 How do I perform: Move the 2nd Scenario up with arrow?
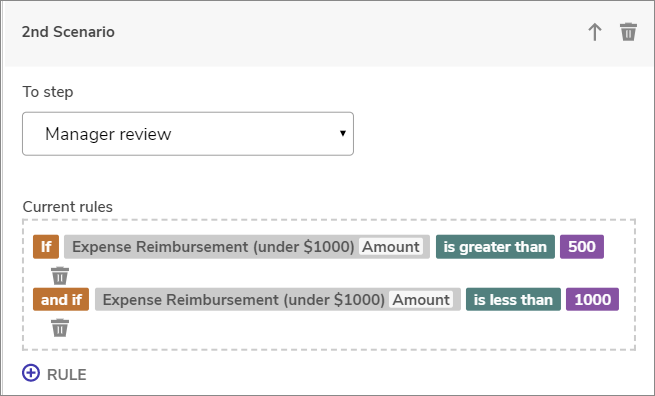pyautogui.click(x=595, y=32)
